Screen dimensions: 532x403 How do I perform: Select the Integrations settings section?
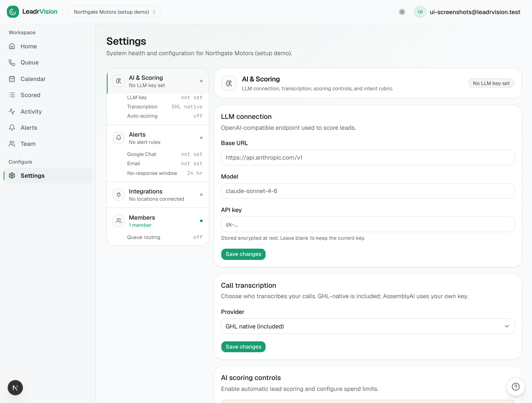pyautogui.click(x=158, y=194)
